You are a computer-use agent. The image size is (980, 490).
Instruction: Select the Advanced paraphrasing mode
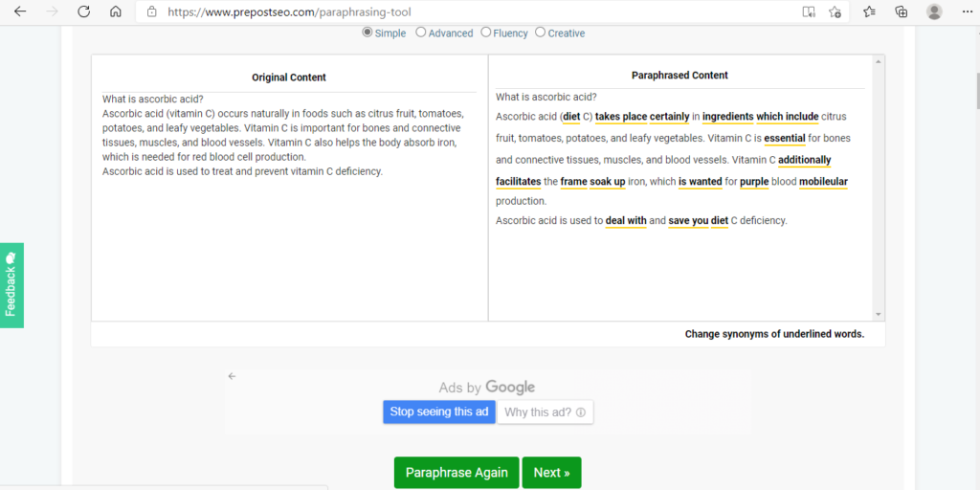pos(421,33)
